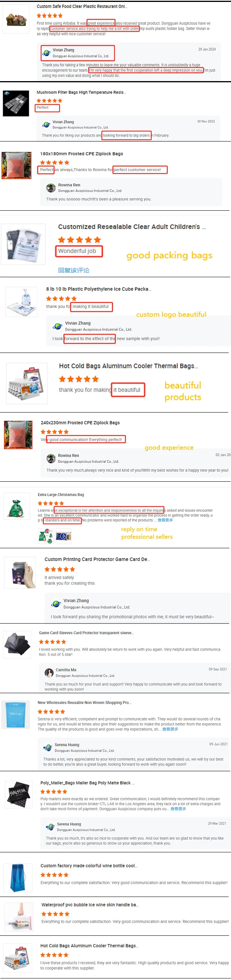Viewport: 231px width, 980px height.
Task: Open Custom Printing Card Protector product title
Action: [x=97, y=559]
